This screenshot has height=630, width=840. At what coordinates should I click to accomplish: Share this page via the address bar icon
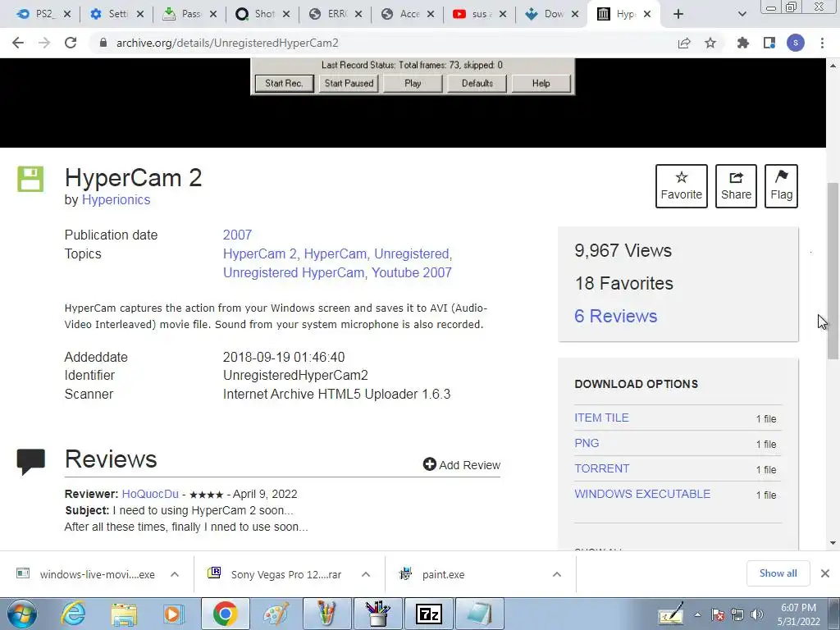click(x=684, y=43)
